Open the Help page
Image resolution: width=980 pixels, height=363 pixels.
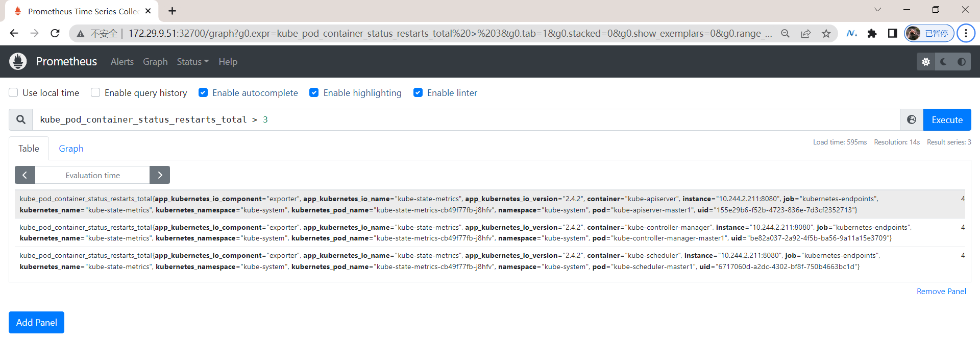click(x=228, y=62)
